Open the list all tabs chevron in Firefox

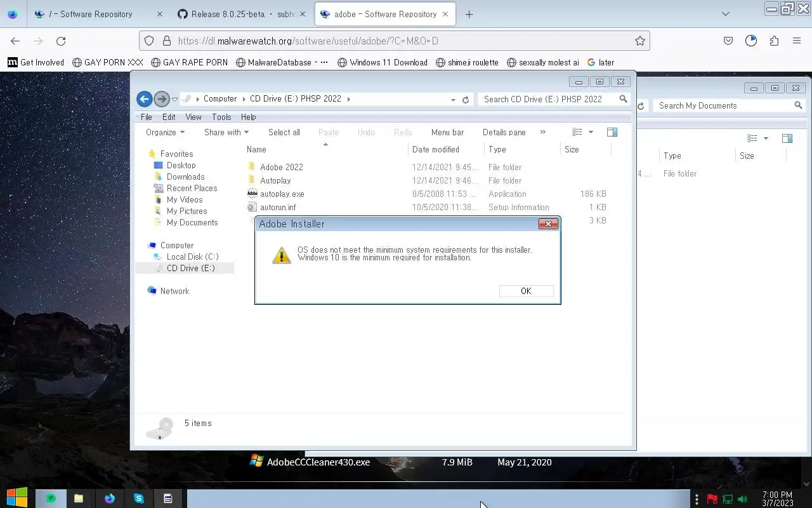(726, 14)
